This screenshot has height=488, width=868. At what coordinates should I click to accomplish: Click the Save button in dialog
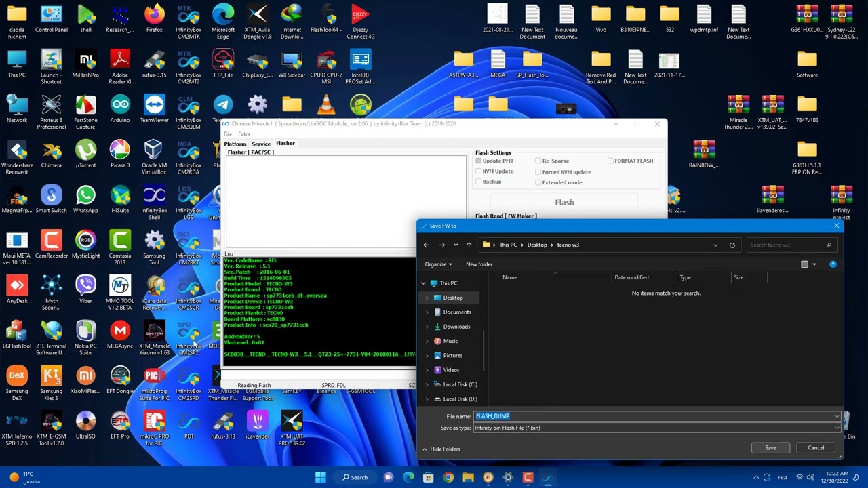(770, 447)
